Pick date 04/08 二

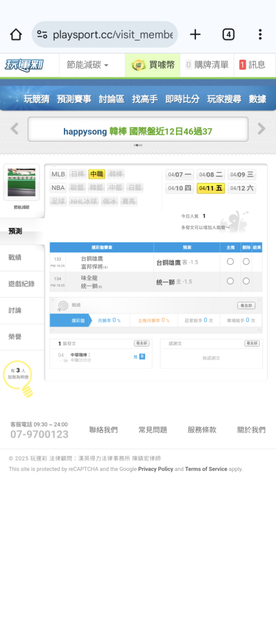coord(211,175)
